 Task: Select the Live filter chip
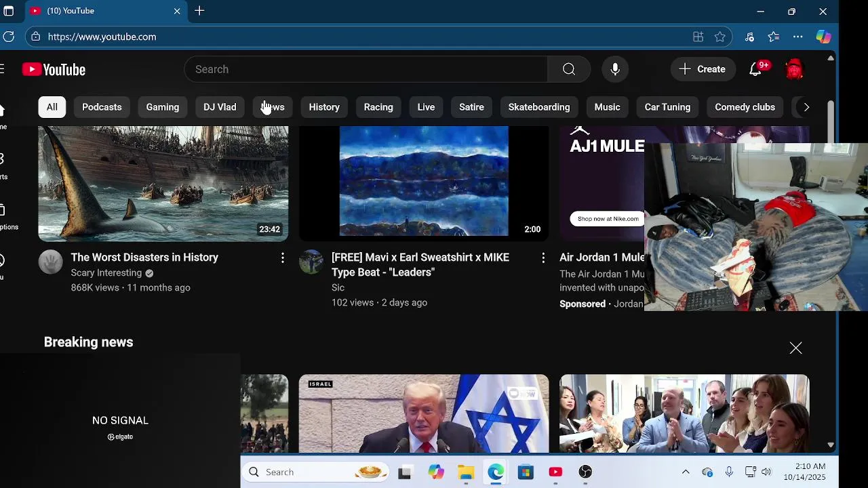coord(426,107)
